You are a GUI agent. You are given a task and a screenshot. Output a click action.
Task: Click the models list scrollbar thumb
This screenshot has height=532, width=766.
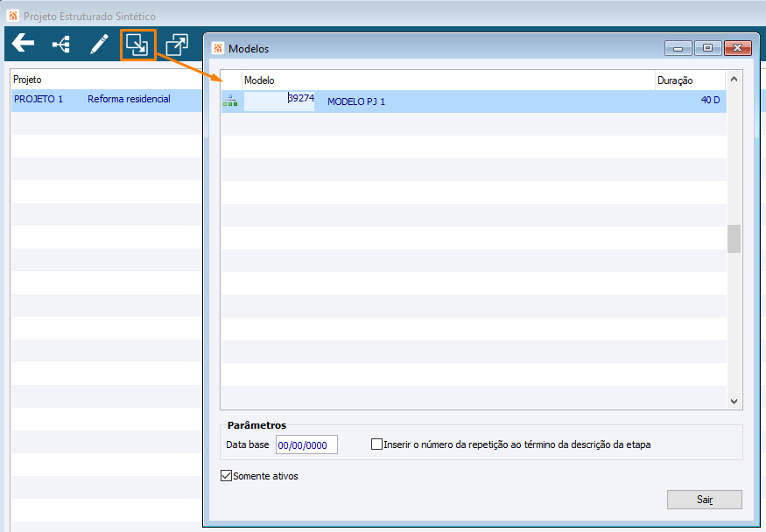coord(734,239)
